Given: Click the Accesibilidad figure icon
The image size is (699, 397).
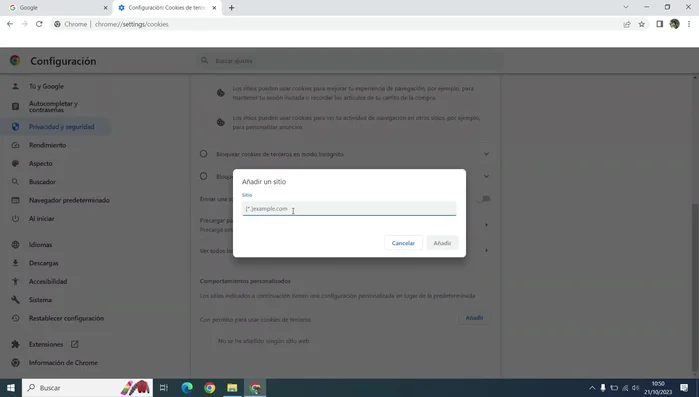Looking at the screenshot, I should 16,282.
